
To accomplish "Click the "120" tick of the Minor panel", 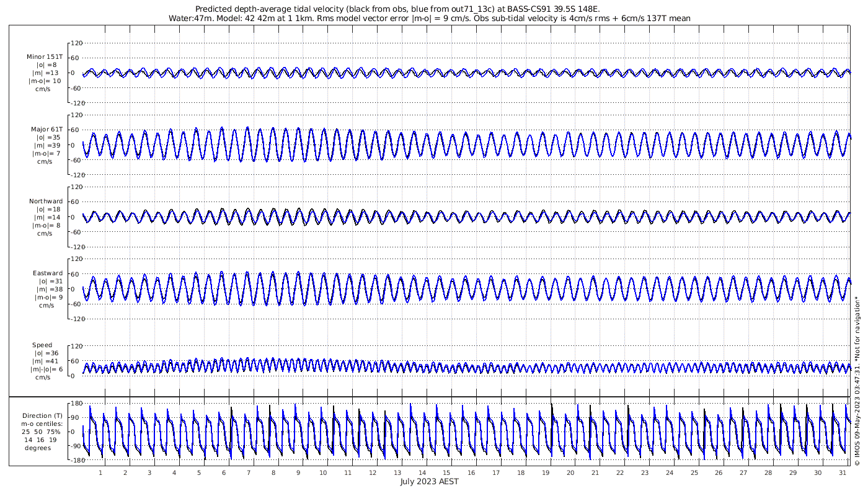I will click(x=78, y=43).
